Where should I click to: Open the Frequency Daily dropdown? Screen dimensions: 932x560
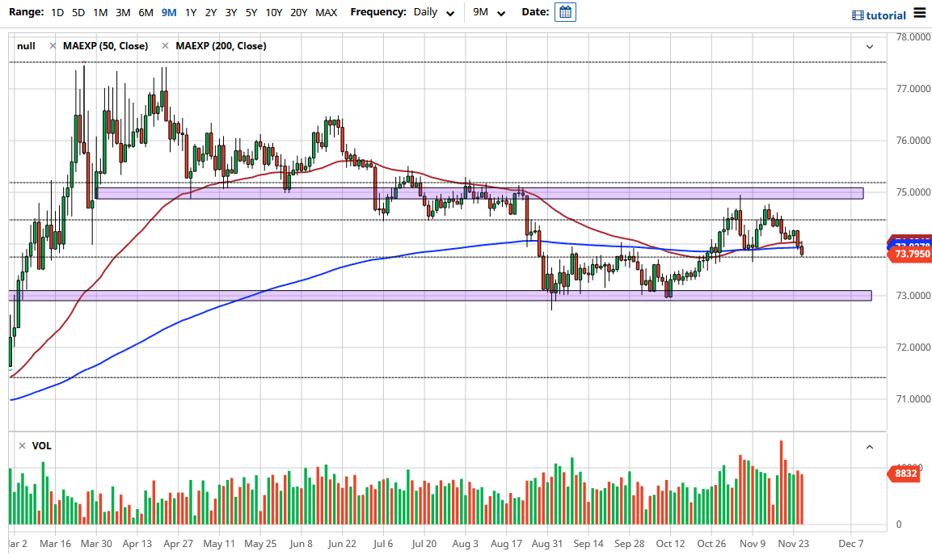pyautogui.click(x=434, y=12)
